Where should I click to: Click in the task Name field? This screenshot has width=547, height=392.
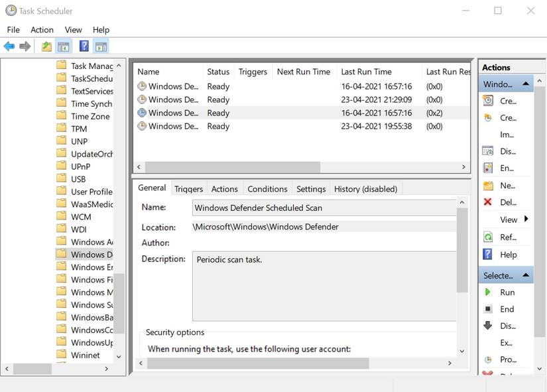pos(324,208)
